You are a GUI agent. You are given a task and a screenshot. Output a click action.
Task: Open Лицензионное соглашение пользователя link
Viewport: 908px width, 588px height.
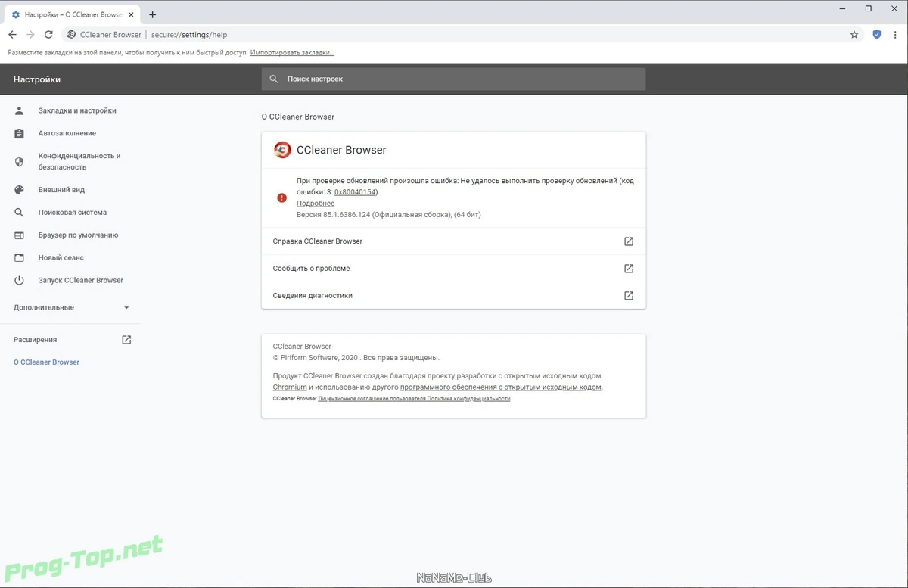coord(372,399)
